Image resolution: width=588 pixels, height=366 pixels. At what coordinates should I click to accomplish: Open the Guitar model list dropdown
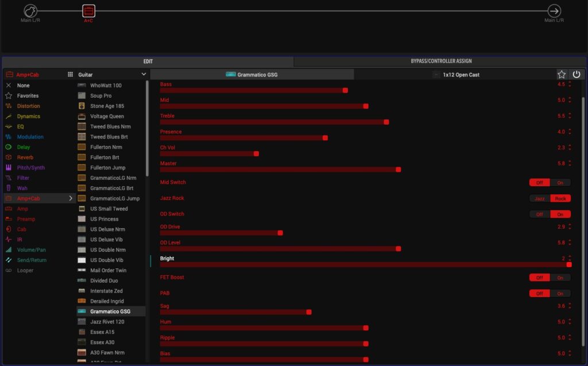(x=144, y=75)
